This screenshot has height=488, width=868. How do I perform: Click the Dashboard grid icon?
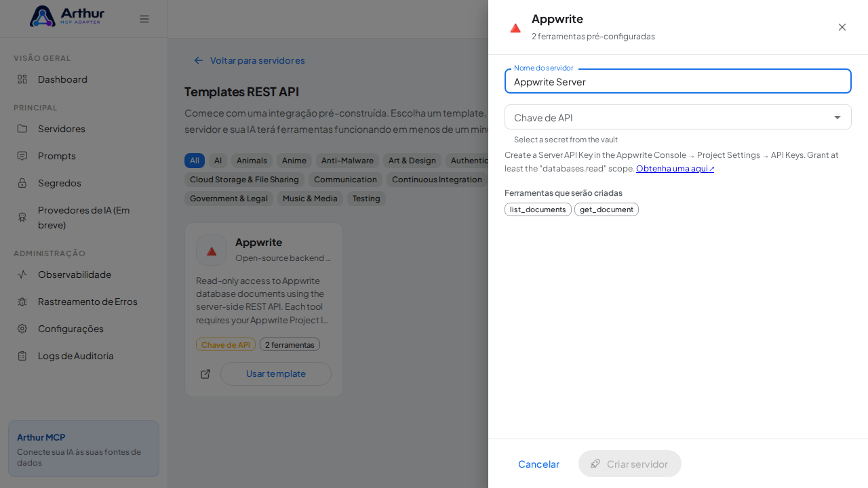click(22, 79)
